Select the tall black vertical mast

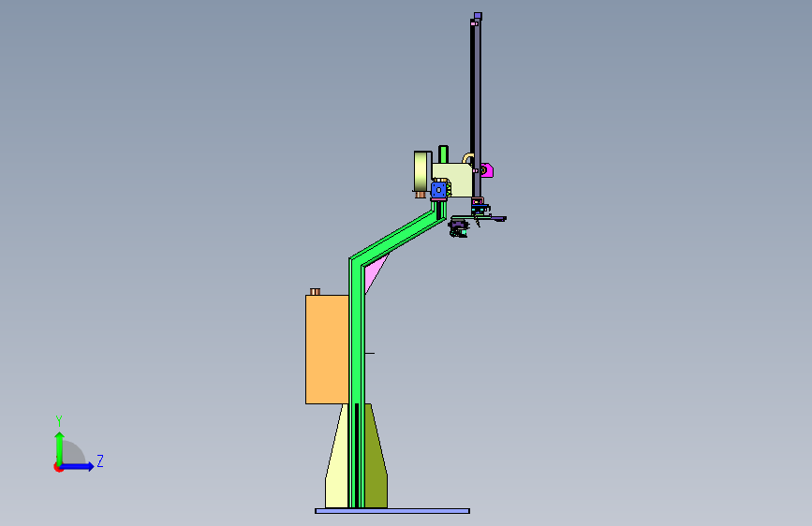[476, 109]
